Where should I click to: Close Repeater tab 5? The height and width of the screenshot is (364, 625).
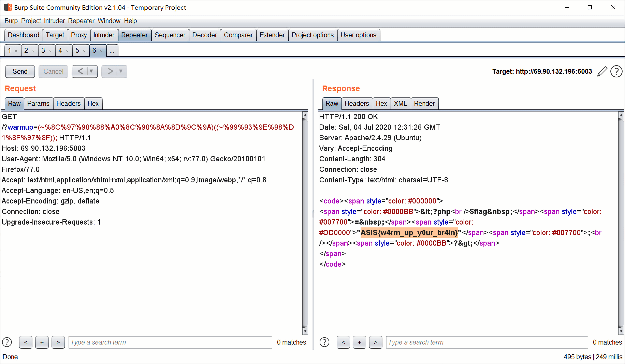click(84, 51)
